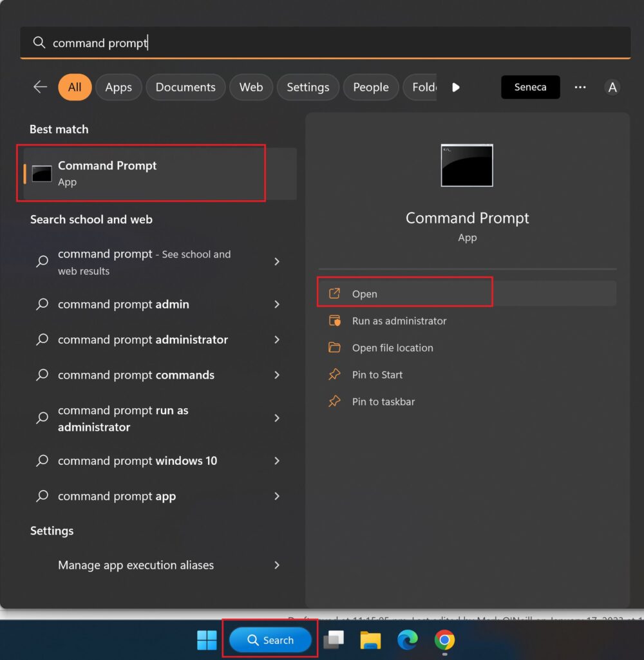Viewport: 644px width, 660px height.
Task: Open file location of Command Prompt
Action: [x=391, y=348]
